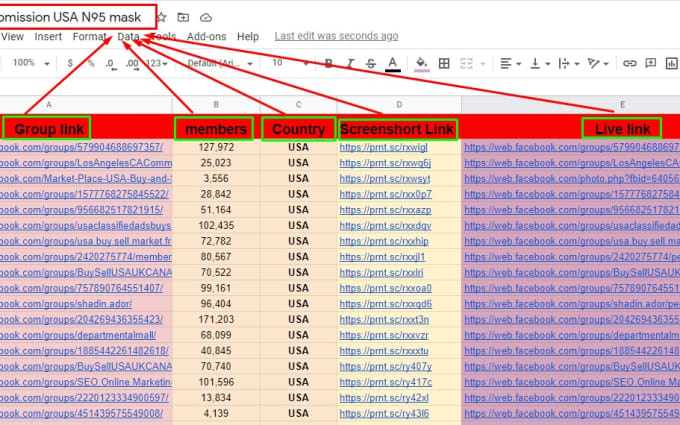680x425 pixels.
Task: Select the members cell showing 127,972
Action: point(216,147)
